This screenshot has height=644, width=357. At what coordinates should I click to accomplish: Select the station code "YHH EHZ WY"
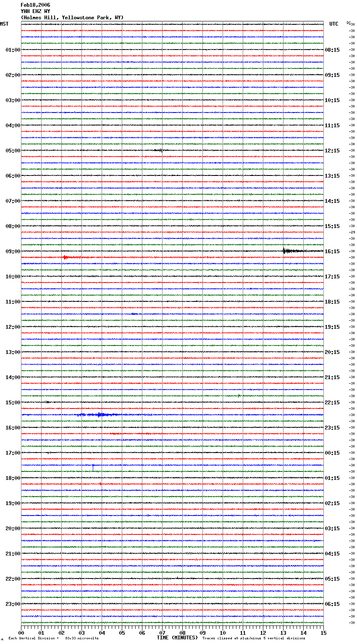35,11
